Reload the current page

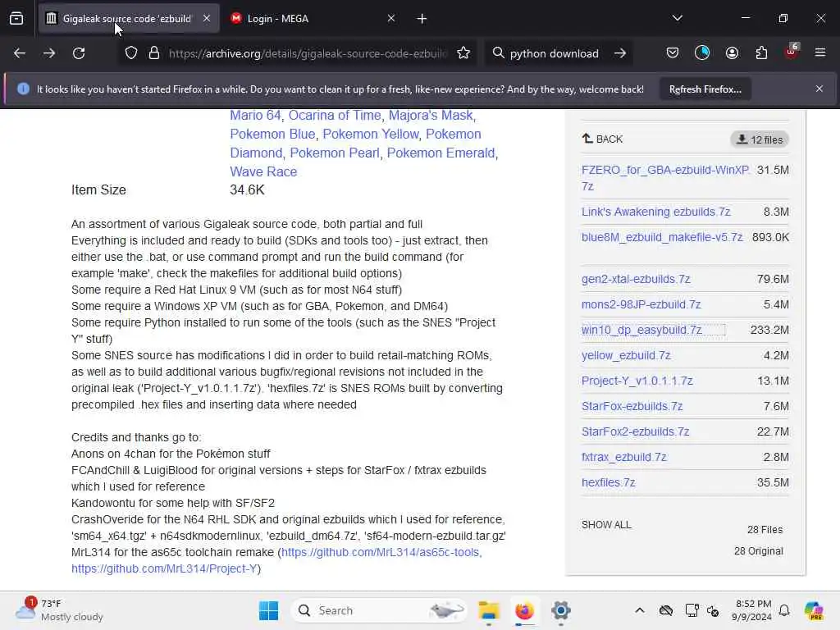click(x=79, y=53)
